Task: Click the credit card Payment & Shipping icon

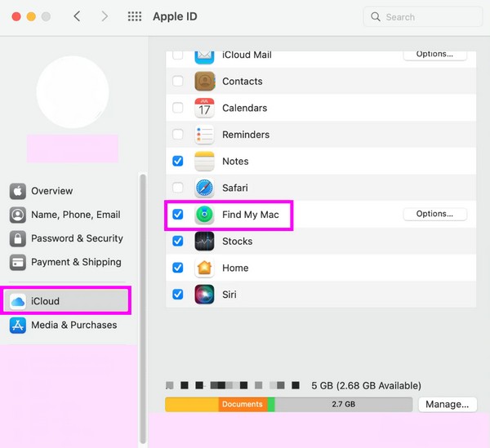Action: click(18, 262)
